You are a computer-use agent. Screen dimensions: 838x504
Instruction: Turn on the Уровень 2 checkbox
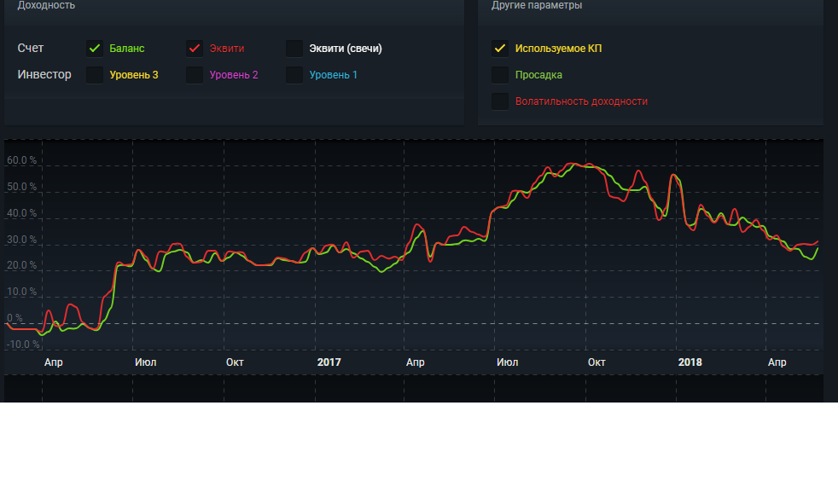click(x=195, y=75)
